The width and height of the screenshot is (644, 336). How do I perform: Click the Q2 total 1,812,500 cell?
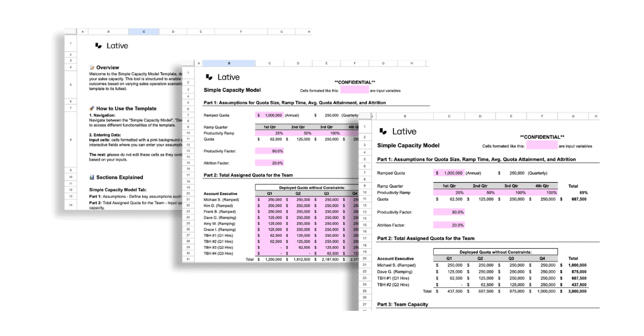298,259
